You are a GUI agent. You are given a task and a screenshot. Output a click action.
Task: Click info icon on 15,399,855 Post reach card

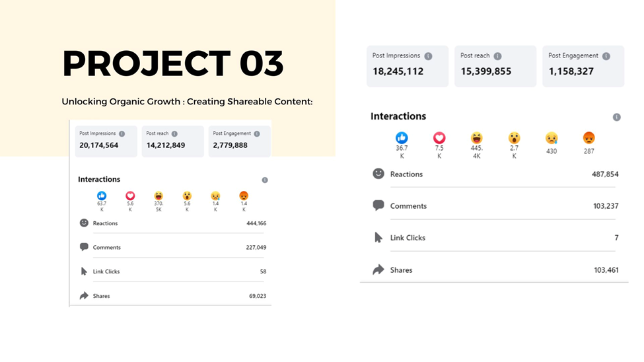tap(497, 56)
